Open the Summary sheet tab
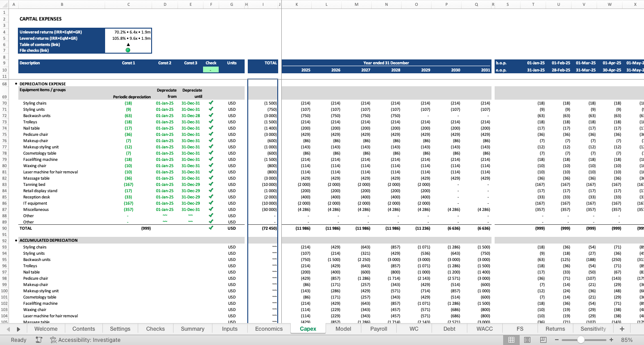 (193, 328)
